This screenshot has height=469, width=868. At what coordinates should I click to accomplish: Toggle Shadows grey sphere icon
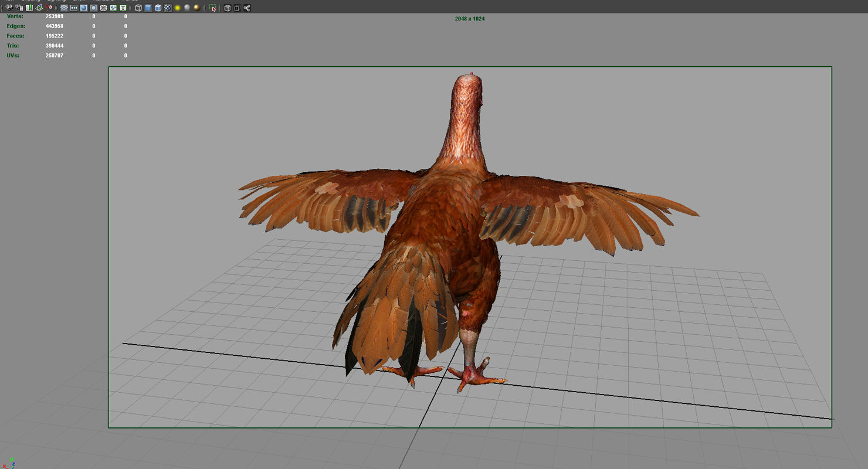click(187, 8)
